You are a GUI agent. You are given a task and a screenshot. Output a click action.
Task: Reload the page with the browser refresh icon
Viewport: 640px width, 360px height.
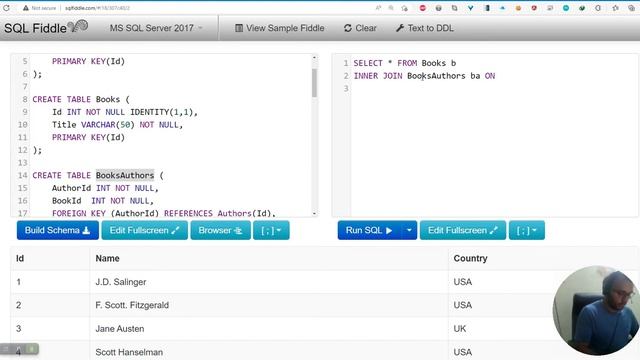pyautogui.click(x=6, y=8)
